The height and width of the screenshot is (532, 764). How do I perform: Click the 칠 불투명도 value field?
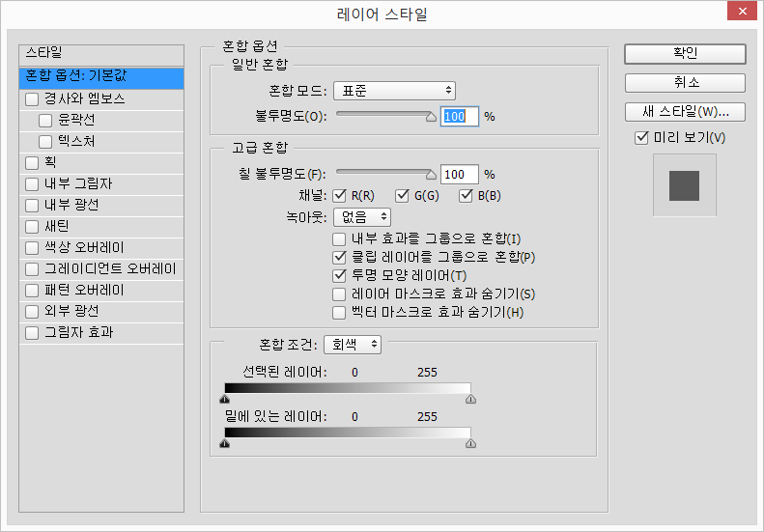(x=459, y=175)
